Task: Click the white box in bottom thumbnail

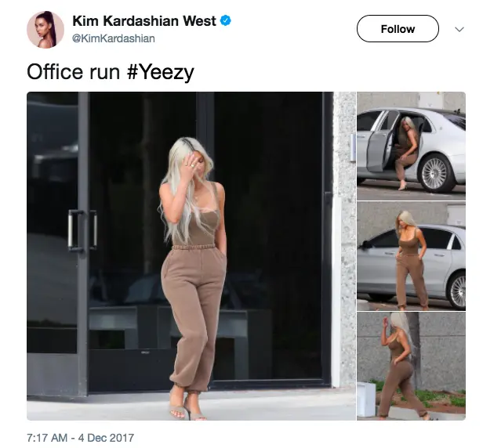Action: (x=366, y=399)
